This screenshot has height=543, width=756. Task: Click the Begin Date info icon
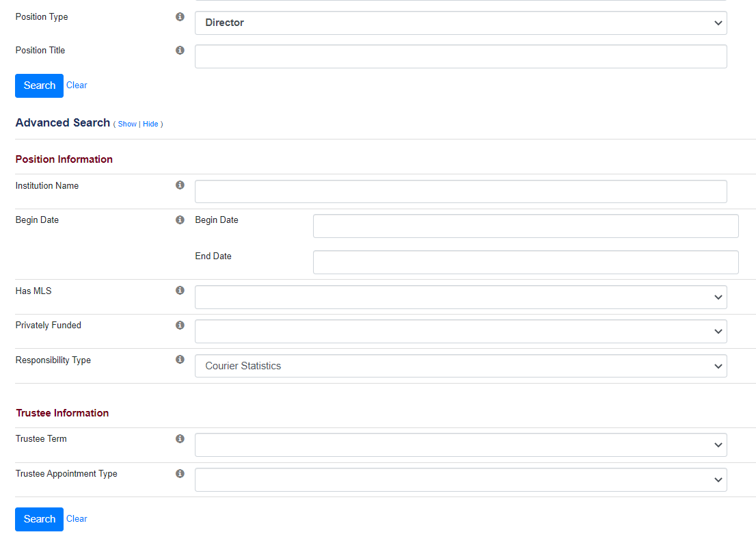pyautogui.click(x=180, y=220)
